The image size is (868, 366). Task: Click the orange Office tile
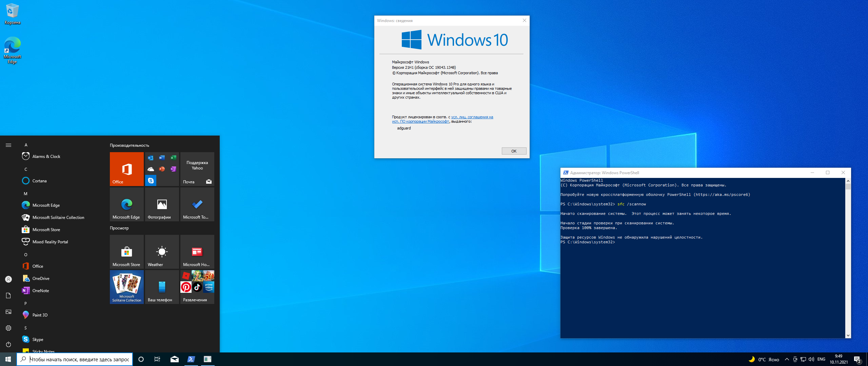[x=127, y=169]
